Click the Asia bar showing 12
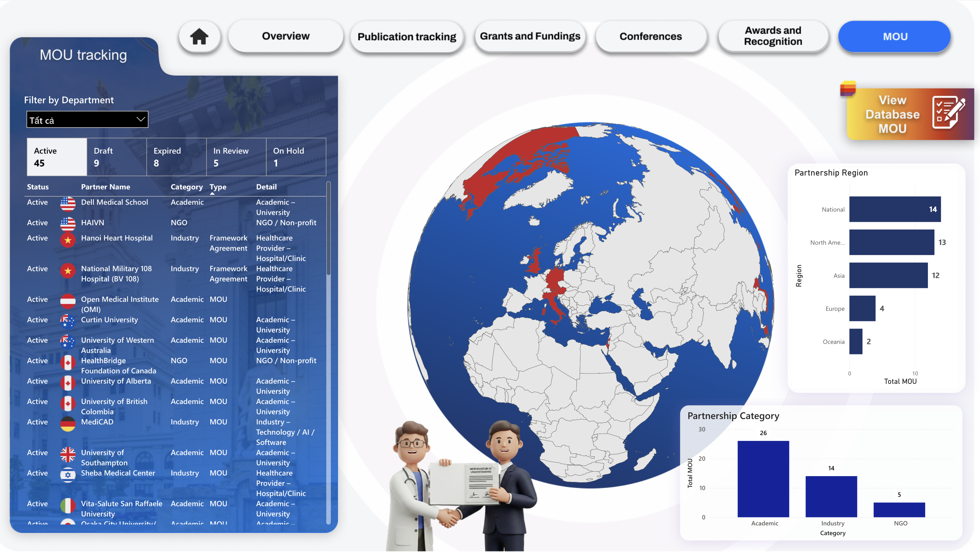980x552 pixels. 888,275
